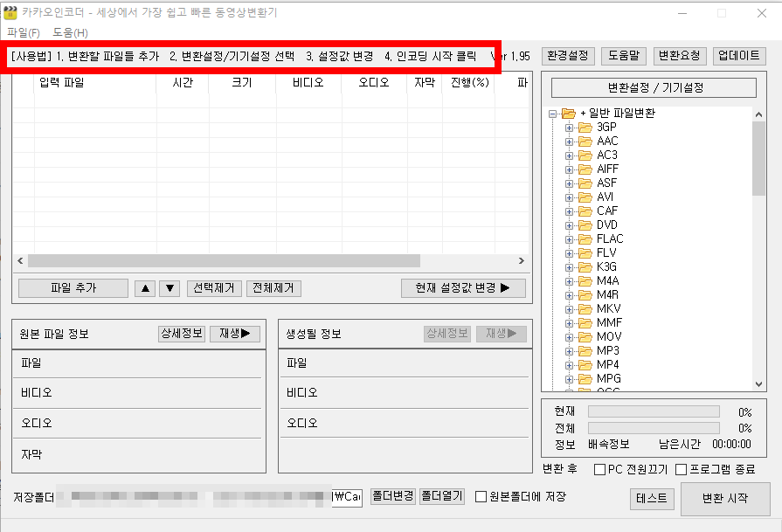Collapse the 일반 파일변환 tree root
Screen dimensions: 782x532
(x=554, y=113)
